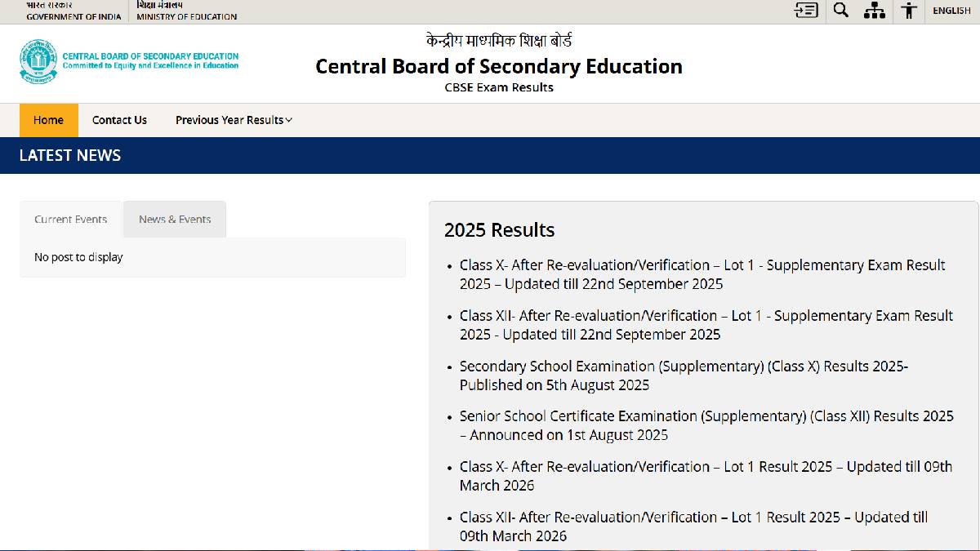Select the ENGLISH language option
This screenshot has height=551, width=980.
951,11
